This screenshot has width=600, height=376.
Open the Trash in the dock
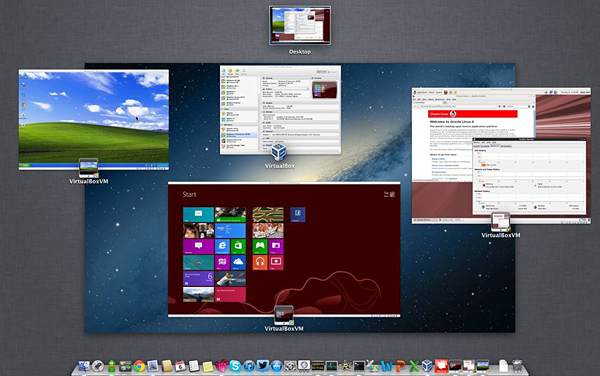pos(517,366)
